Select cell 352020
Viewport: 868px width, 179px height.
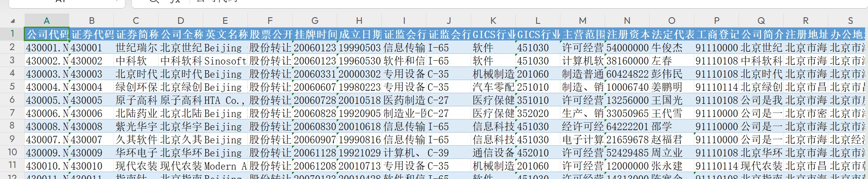click(x=538, y=113)
